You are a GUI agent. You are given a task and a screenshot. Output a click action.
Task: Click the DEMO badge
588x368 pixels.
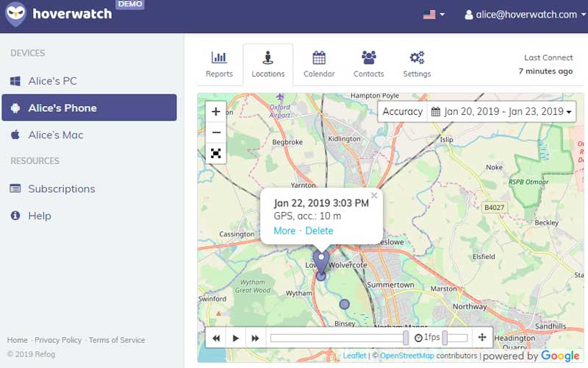click(x=130, y=4)
